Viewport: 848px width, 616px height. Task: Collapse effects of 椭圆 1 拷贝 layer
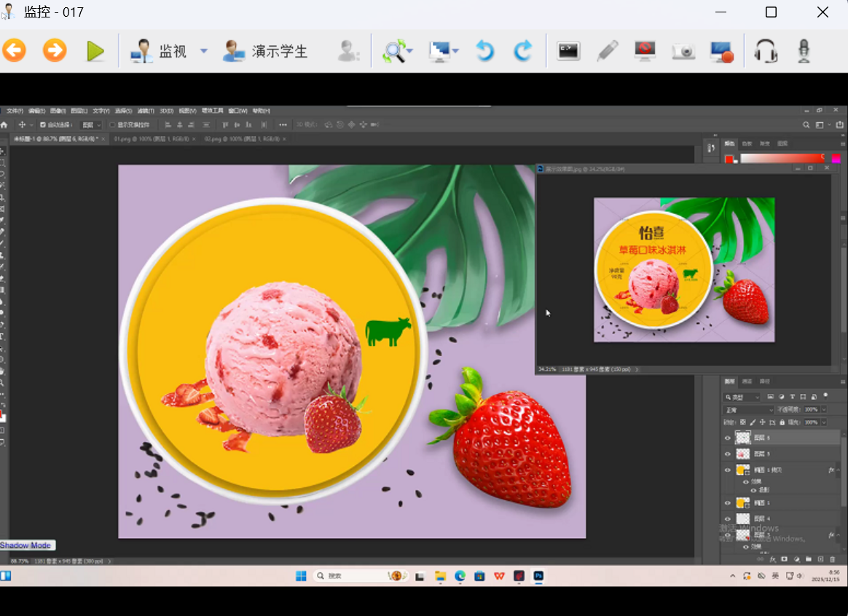click(838, 470)
